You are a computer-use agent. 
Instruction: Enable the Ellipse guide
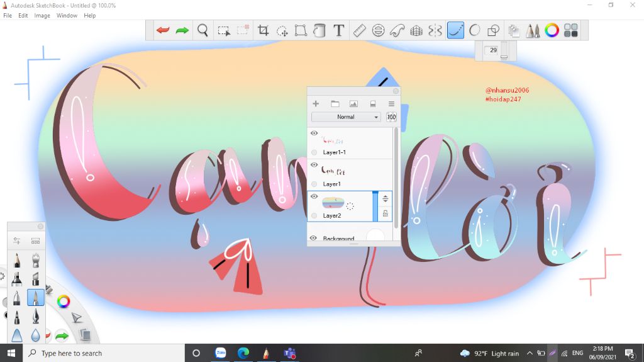coord(378,30)
